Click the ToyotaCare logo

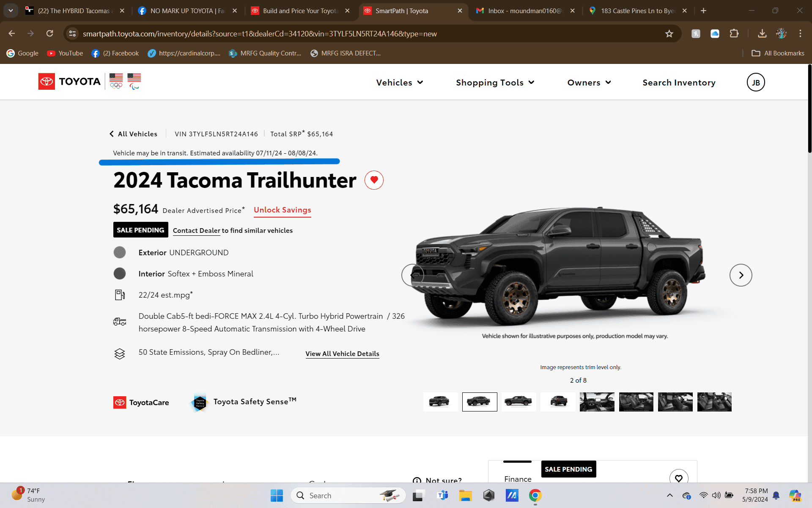coord(141,402)
